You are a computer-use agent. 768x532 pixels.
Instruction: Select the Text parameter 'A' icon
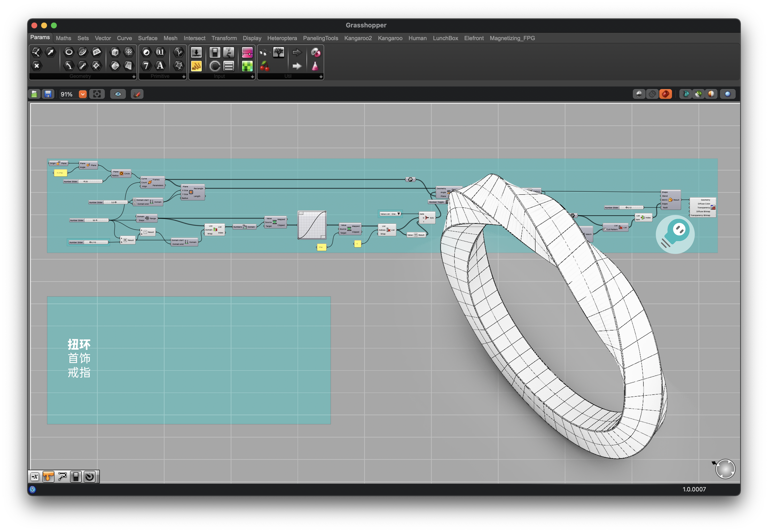160,66
